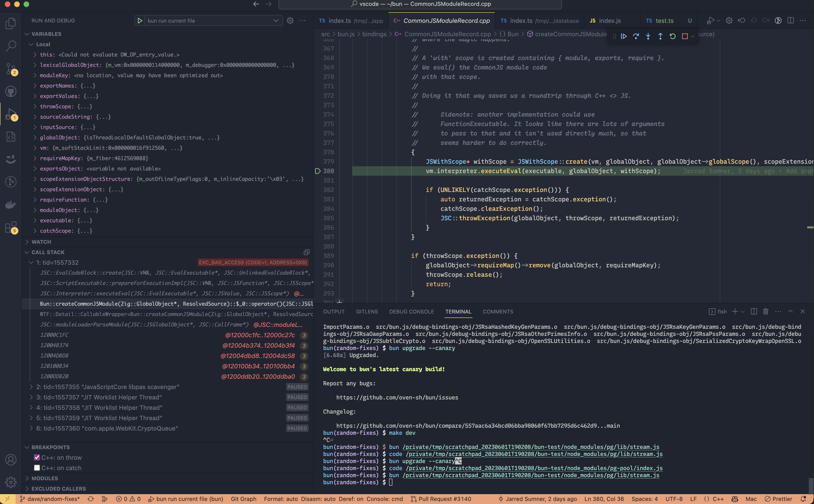Screen dimensions: 814x504
Task: Enable the "C++: on catch" breakpoint
Action: tap(37, 468)
